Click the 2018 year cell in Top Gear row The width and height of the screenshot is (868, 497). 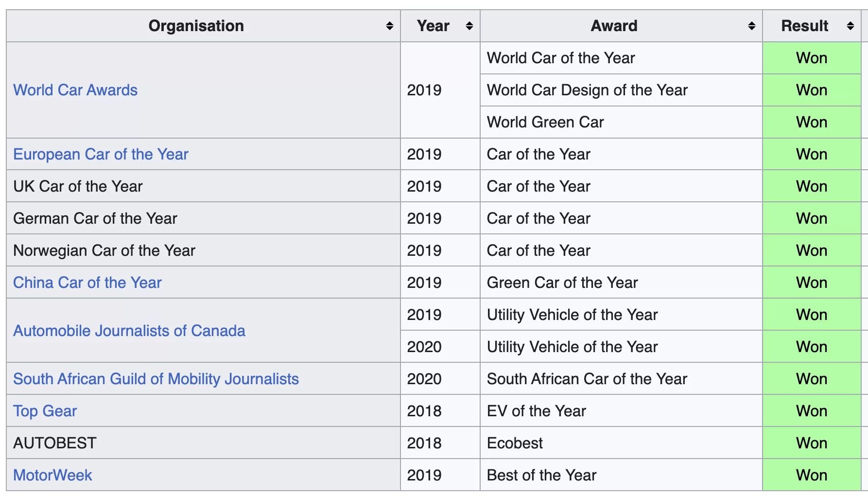[x=440, y=411]
